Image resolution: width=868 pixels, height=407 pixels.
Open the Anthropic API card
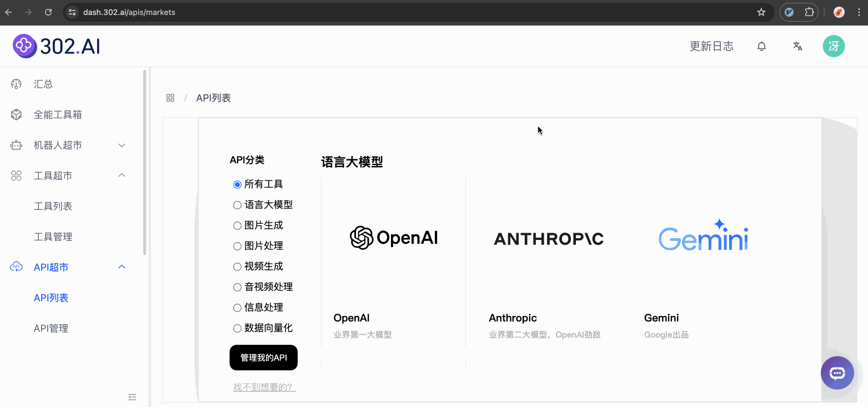pos(549,262)
